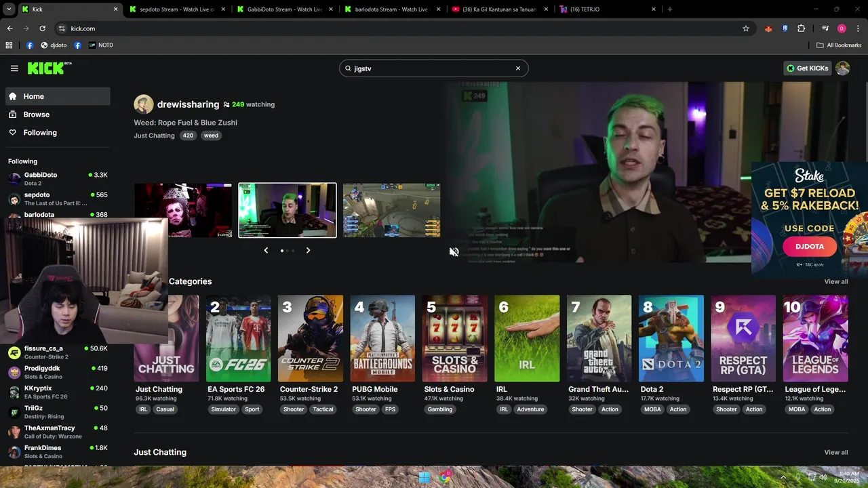Go to Home in the sidebar
This screenshot has height=488, width=868.
[x=58, y=96]
